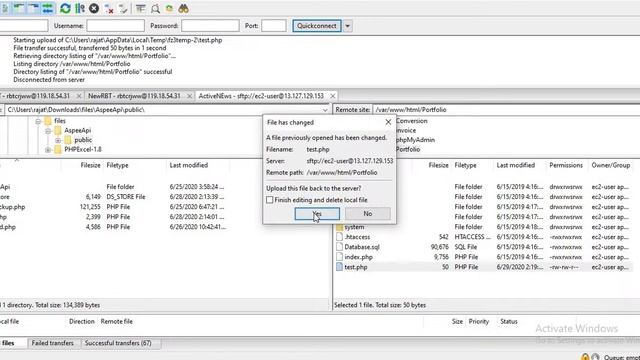Open the Successful transfers (67) tab

click(118, 343)
